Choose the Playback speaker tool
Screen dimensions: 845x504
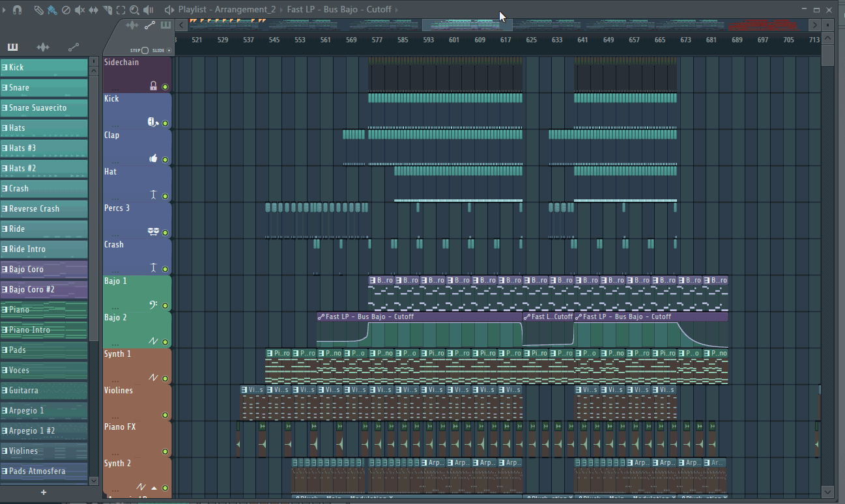pyautogui.click(x=149, y=10)
